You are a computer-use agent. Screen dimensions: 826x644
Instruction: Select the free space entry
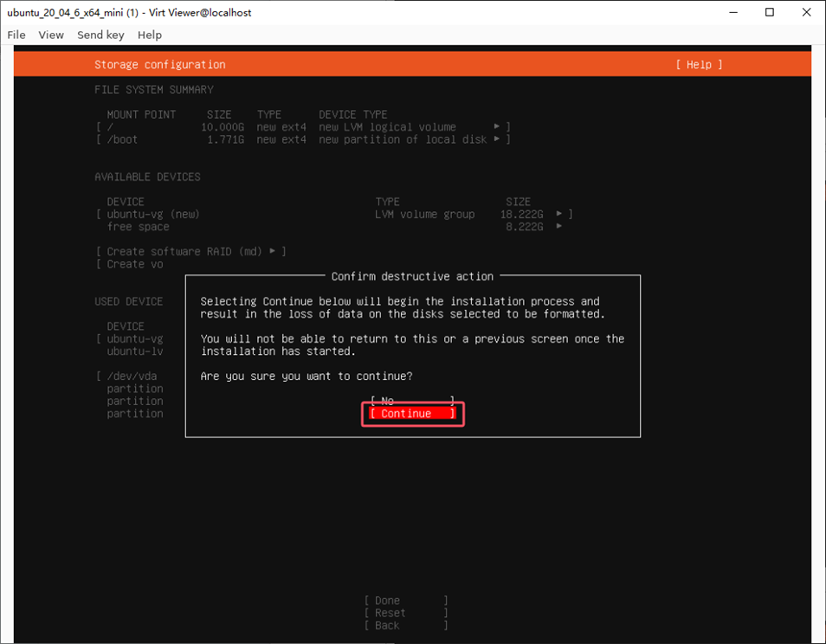click(138, 227)
